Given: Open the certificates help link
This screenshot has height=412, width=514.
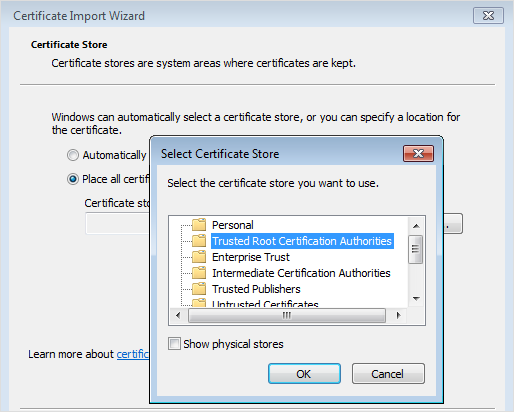Looking at the screenshot, I should pyautogui.click(x=133, y=354).
